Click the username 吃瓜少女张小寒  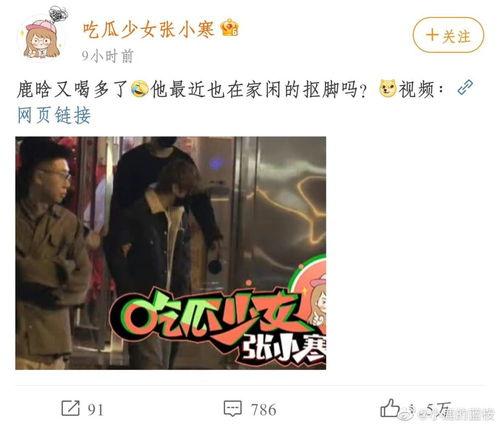(149, 29)
